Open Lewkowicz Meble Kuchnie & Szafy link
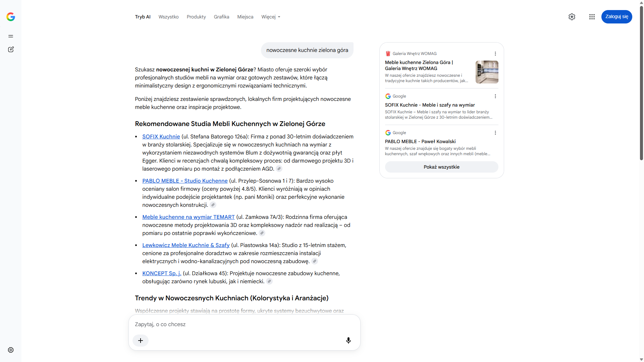Image resolution: width=644 pixels, height=362 pixels. pyautogui.click(x=186, y=245)
